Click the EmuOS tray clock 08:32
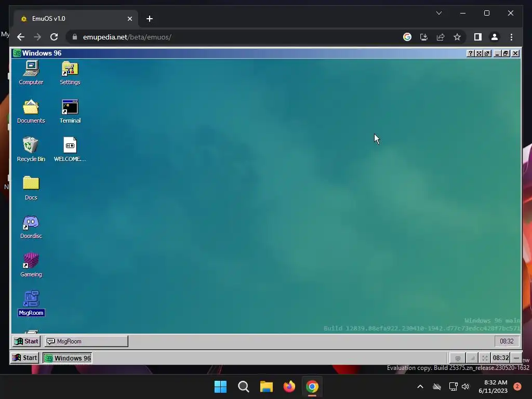Screen dimensions: 532x399 point(501,358)
